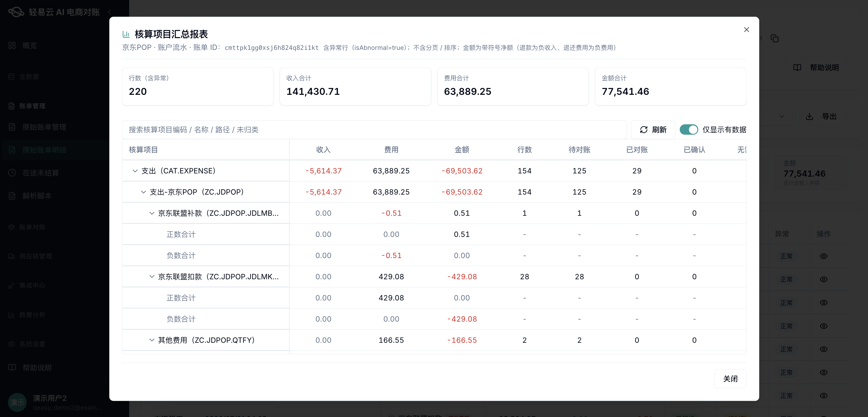The width and height of the screenshot is (868, 417).
Task: Click the 账单管理 sidebar section icon
Action: click(x=11, y=106)
